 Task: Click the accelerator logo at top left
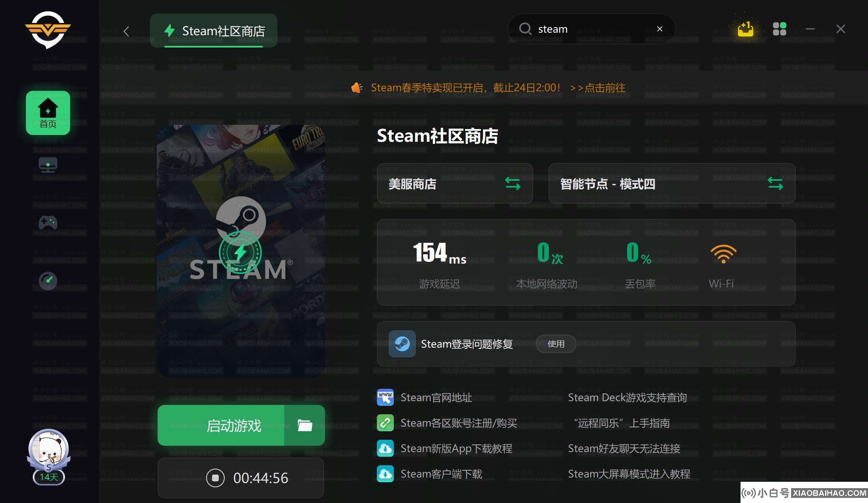pyautogui.click(x=48, y=30)
